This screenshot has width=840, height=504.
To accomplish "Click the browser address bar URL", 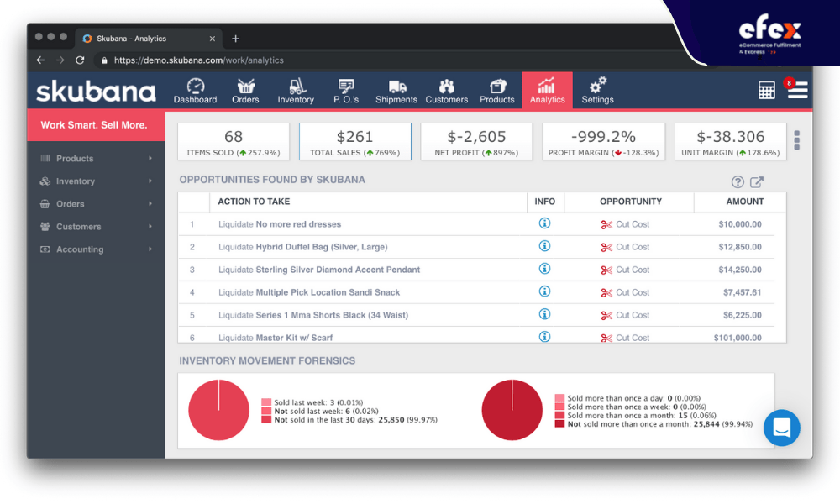I will pos(199,60).
